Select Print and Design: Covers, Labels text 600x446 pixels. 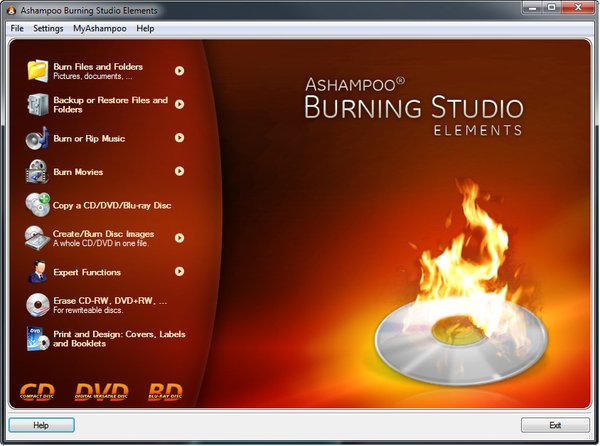(x=119, y=339)
